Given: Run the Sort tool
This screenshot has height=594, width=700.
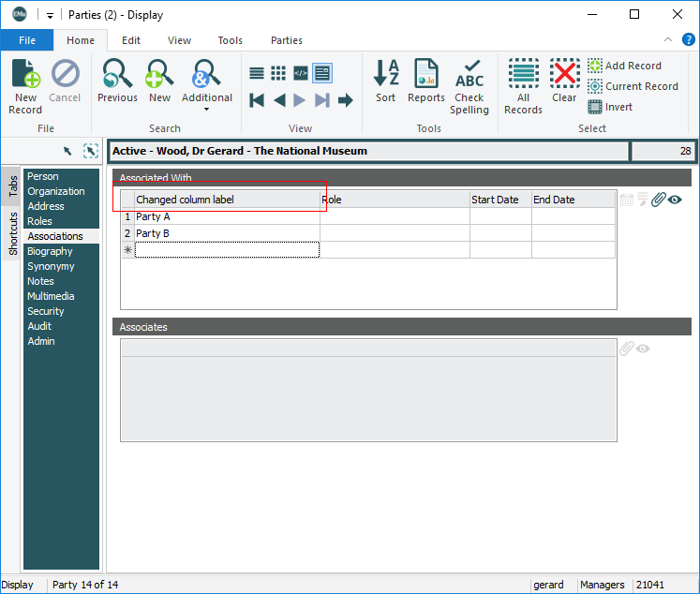Looking at the screenshot, I should tap(386, 82).
